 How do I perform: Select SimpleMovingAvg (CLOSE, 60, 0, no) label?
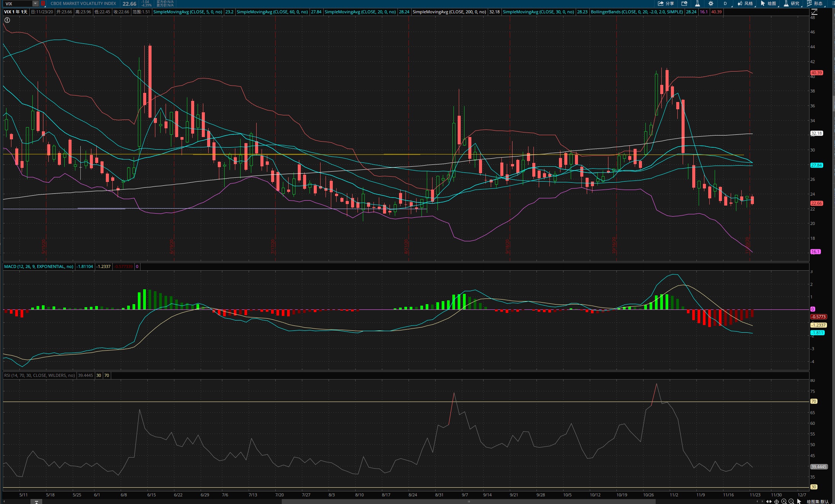click(x=272, y=12)
